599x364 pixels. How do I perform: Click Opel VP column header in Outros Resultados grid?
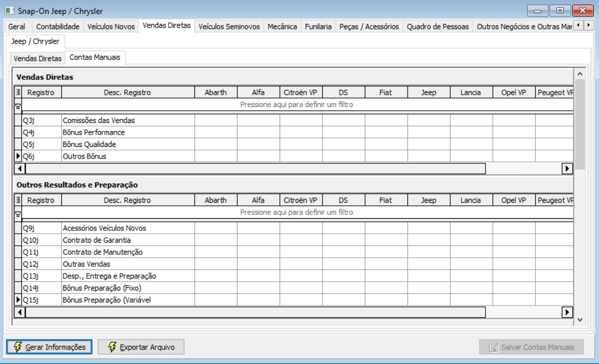point(514,200)
